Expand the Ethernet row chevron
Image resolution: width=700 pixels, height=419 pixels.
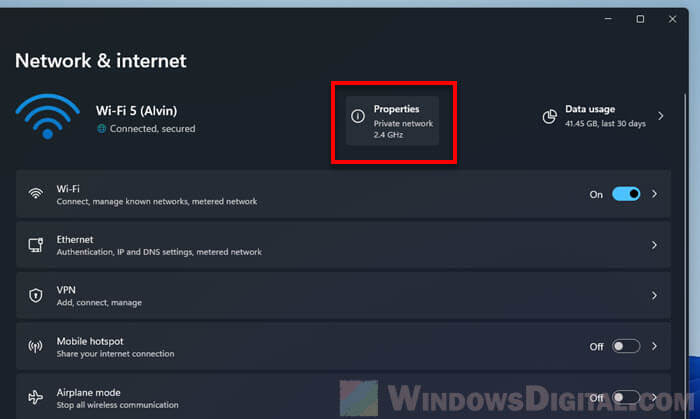655,245
